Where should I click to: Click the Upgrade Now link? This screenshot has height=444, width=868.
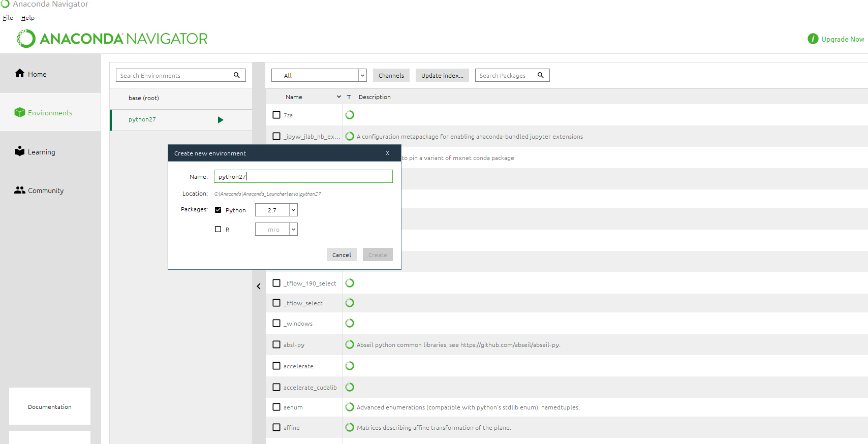pos(843,39)
